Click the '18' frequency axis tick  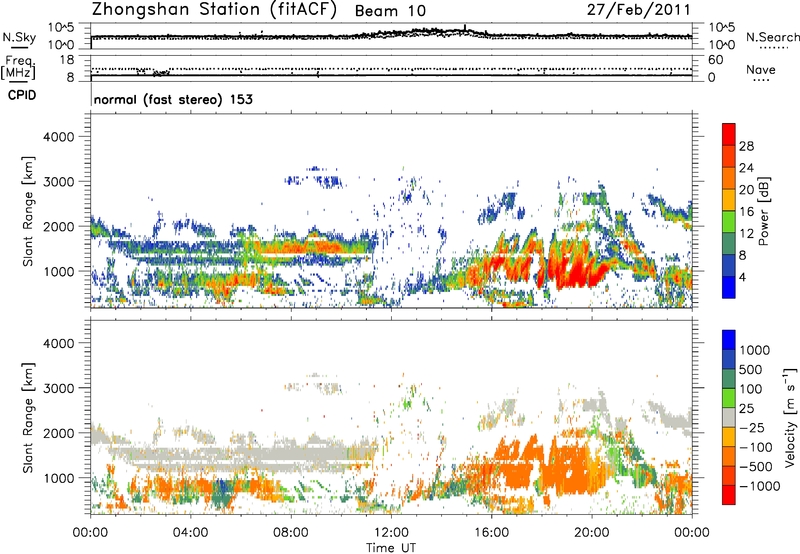(67, 60)
